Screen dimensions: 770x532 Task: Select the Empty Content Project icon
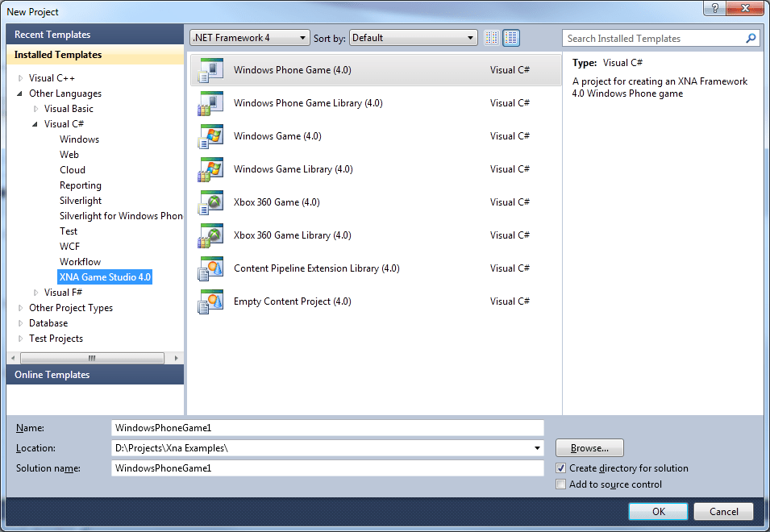210,301
